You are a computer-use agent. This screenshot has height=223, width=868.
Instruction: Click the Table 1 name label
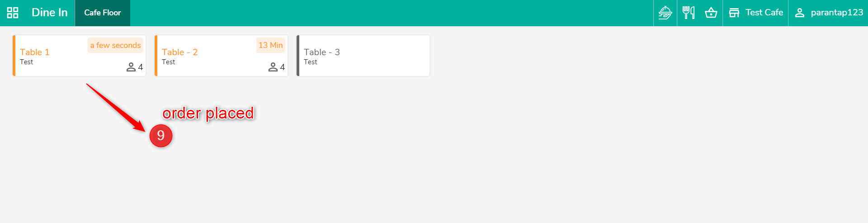point(35,52)
